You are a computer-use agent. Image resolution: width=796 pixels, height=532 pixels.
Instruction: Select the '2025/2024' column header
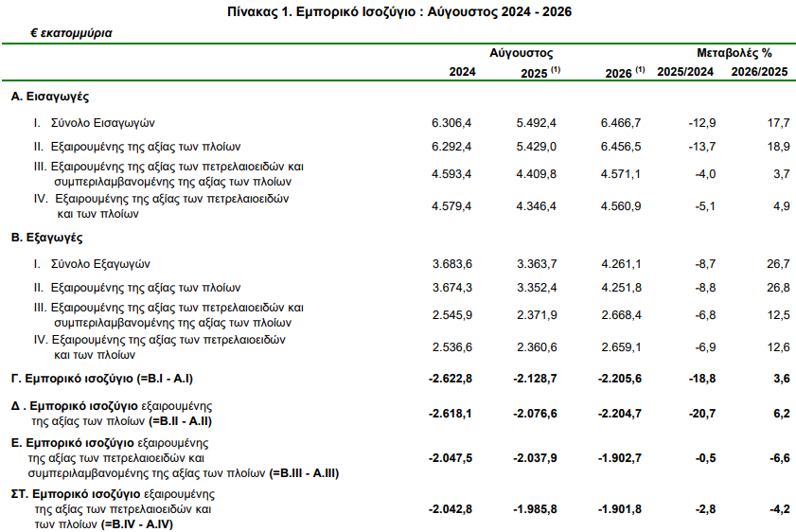(x=685, y=72)
